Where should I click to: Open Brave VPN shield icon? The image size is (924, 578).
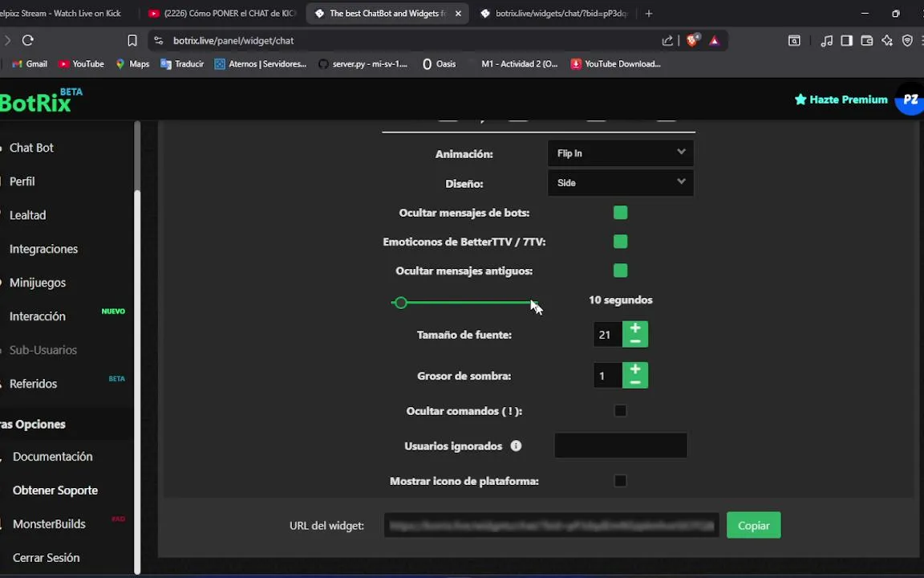(x=907, y=40)
